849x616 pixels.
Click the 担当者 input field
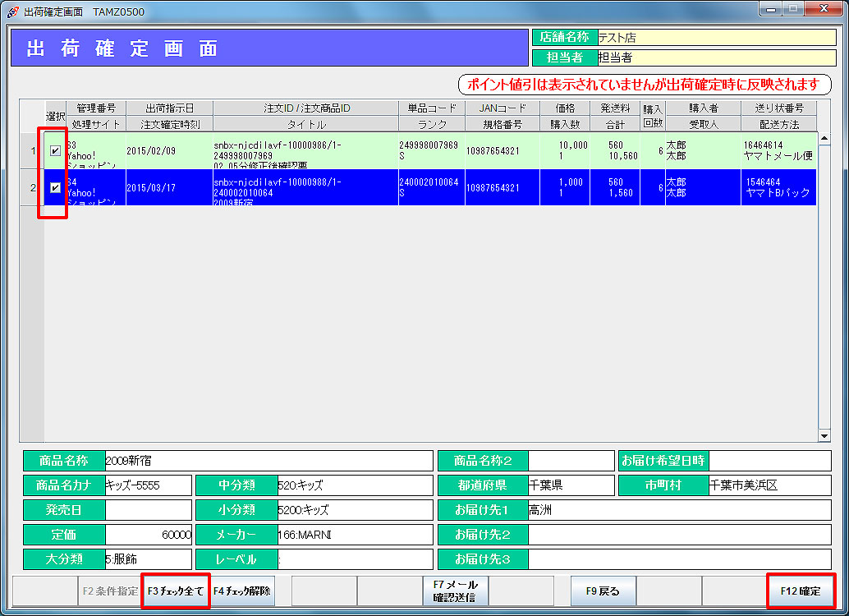click(x=715, y=57)
